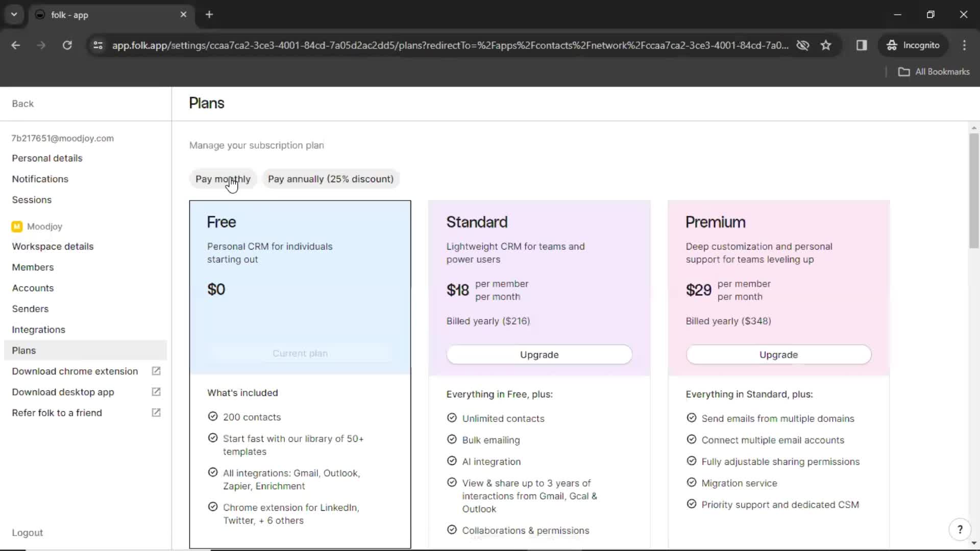Open the Personal details settings section
This screenshot has width=980, height=551.
47,158
